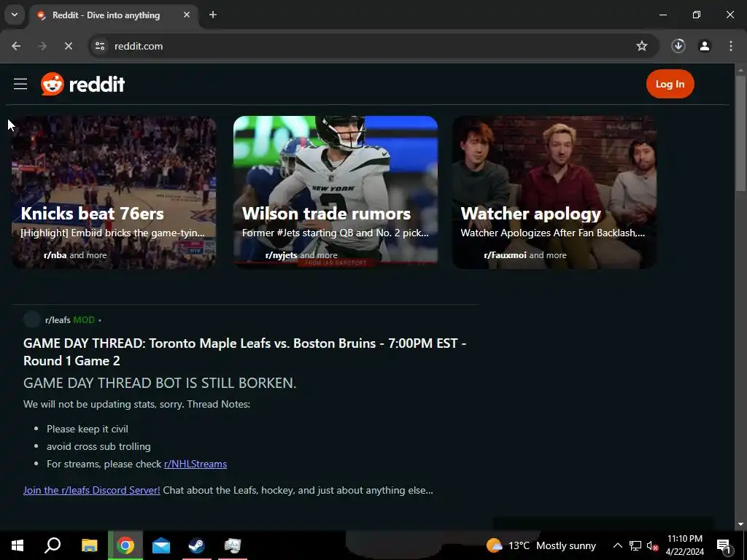Click the Chrome taskbar icon
Screen dimensions: 747x560
[x=125, y=545]
